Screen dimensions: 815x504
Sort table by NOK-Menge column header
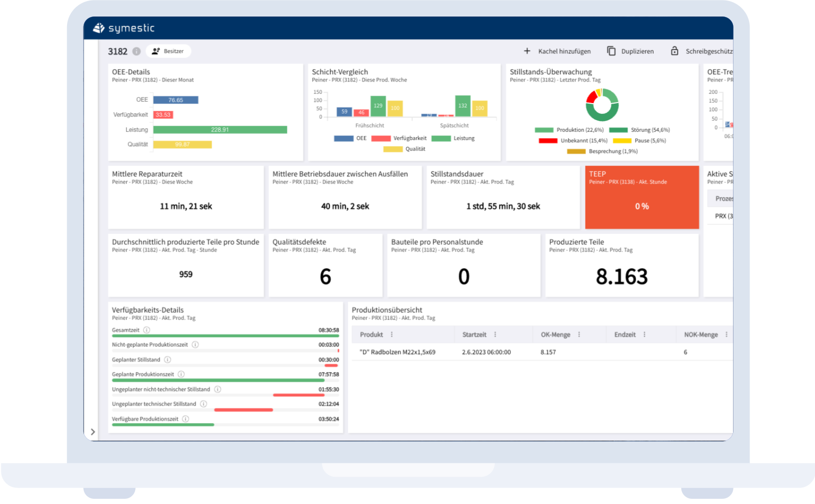pos(700,335)
